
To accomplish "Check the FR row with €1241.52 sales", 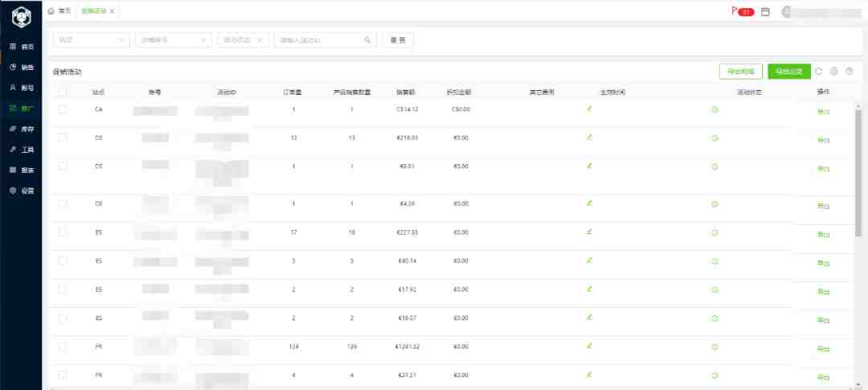I will pyautogui.click(x=62, y=347).
